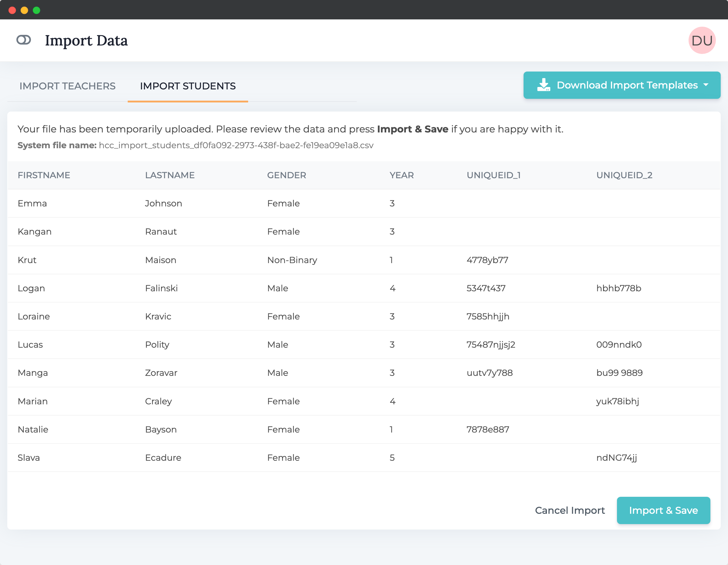This screenshot has height=565, width=728.
Task: Select Krut Maison's Non-Binary cell
Action: pyautogui.click(x=292, y=260)
